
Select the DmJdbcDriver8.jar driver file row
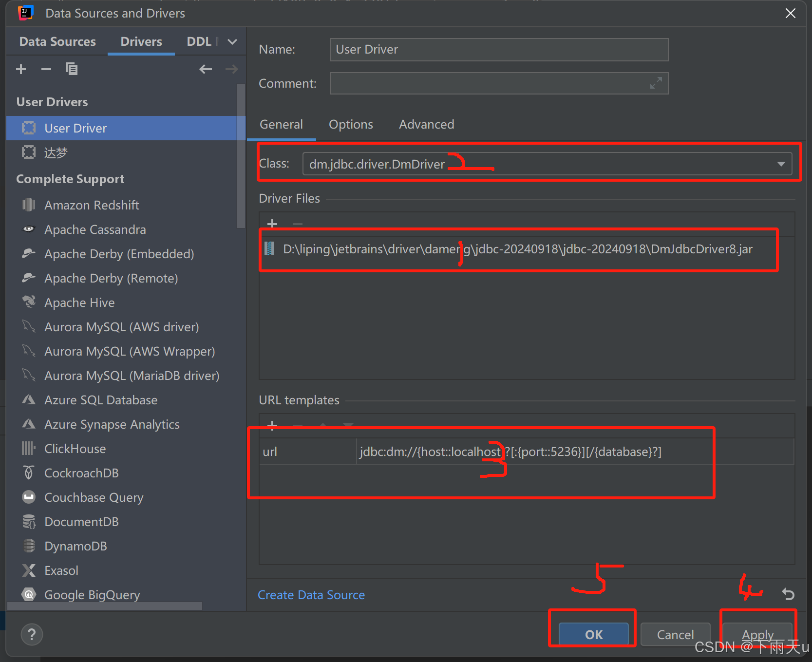527,249
